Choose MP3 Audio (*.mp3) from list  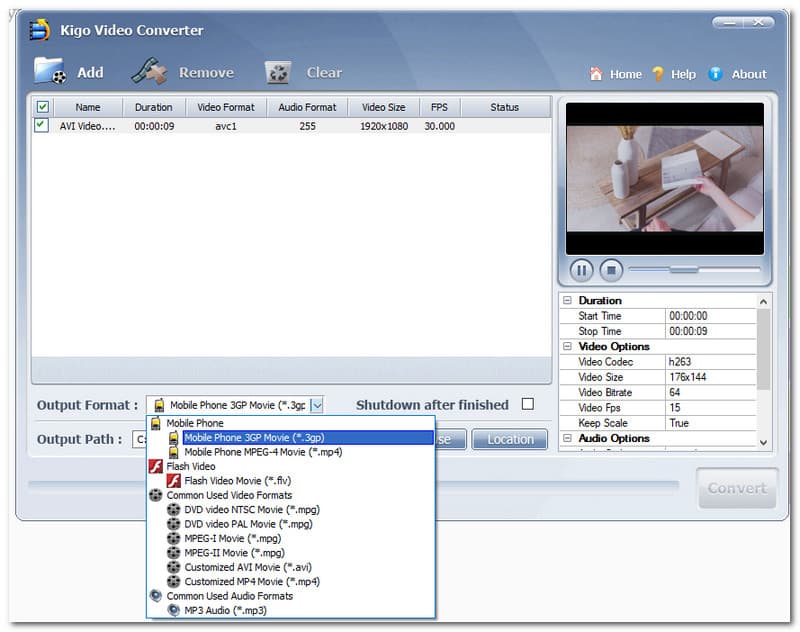[x=225, y=610]
